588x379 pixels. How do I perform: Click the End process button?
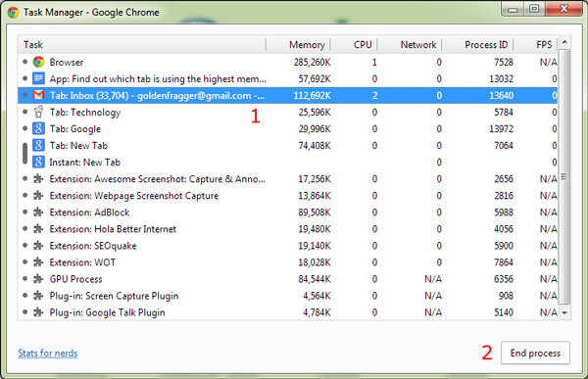point(535,353)
